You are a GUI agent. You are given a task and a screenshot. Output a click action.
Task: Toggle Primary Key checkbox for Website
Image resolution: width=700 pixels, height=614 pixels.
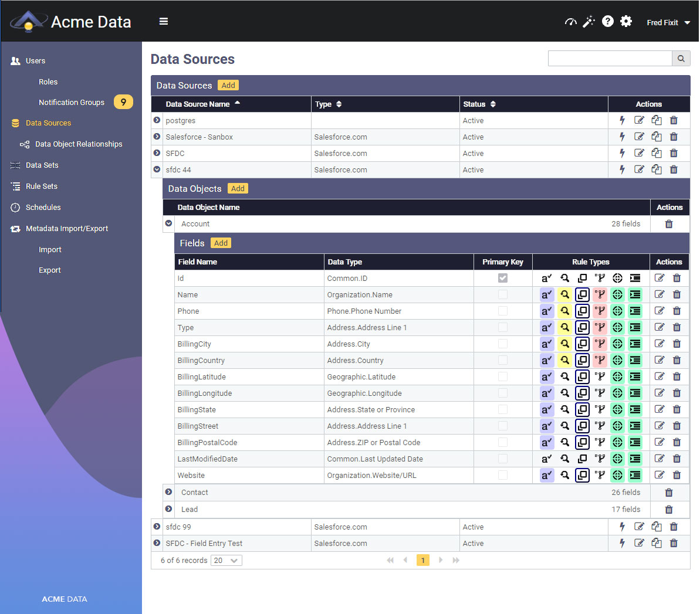coord(503,475)
